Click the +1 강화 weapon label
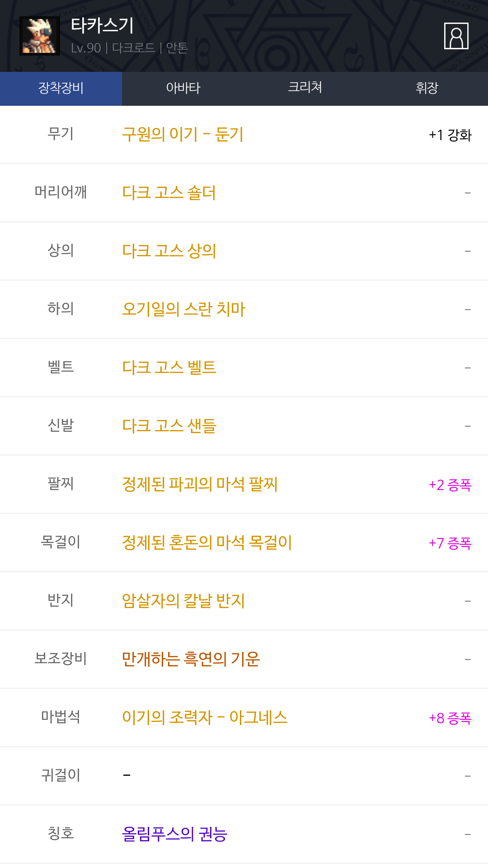This screenshot has height=868, width=488. tap(450, 135)
